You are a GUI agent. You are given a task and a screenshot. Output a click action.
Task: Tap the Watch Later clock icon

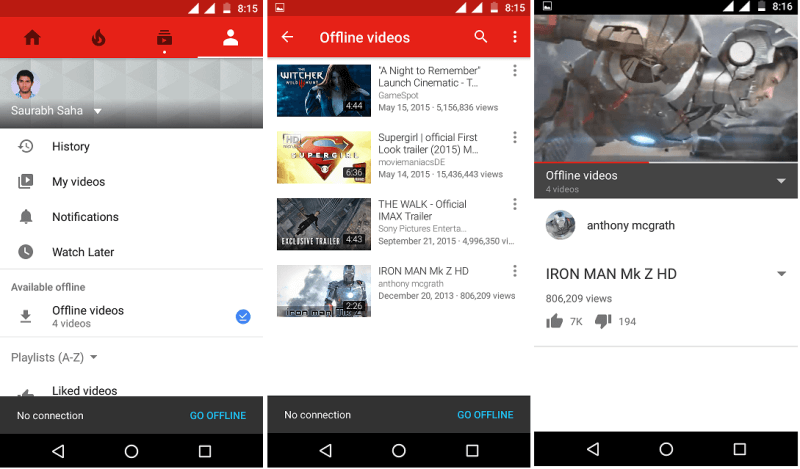pos(26,252)
